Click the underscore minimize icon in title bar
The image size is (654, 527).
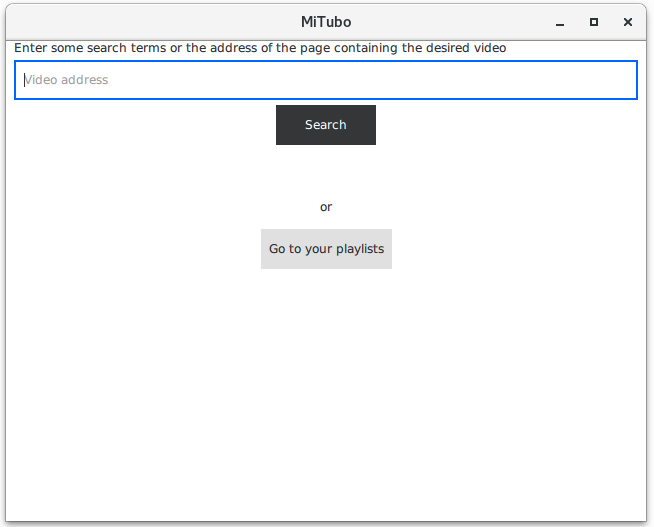[x=560, y=23]
